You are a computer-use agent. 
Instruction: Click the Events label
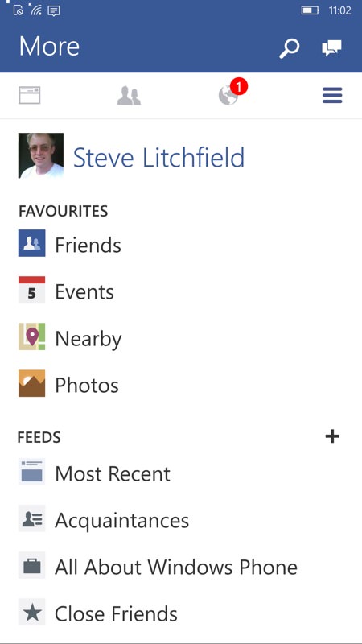(x=84, y=292)
